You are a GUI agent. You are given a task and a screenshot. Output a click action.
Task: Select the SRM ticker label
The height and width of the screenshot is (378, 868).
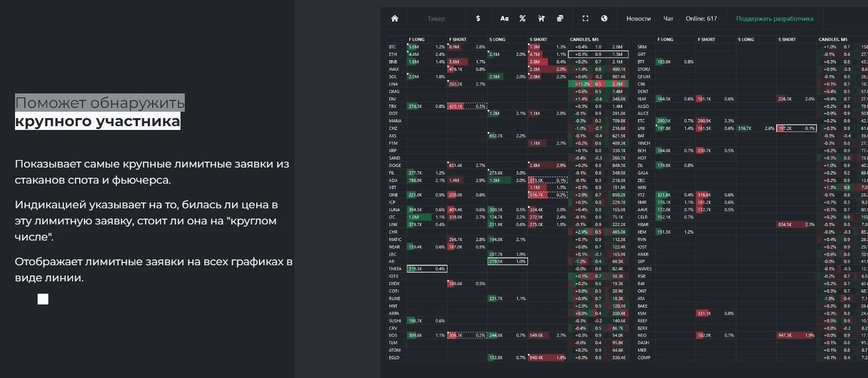(642, 47)
